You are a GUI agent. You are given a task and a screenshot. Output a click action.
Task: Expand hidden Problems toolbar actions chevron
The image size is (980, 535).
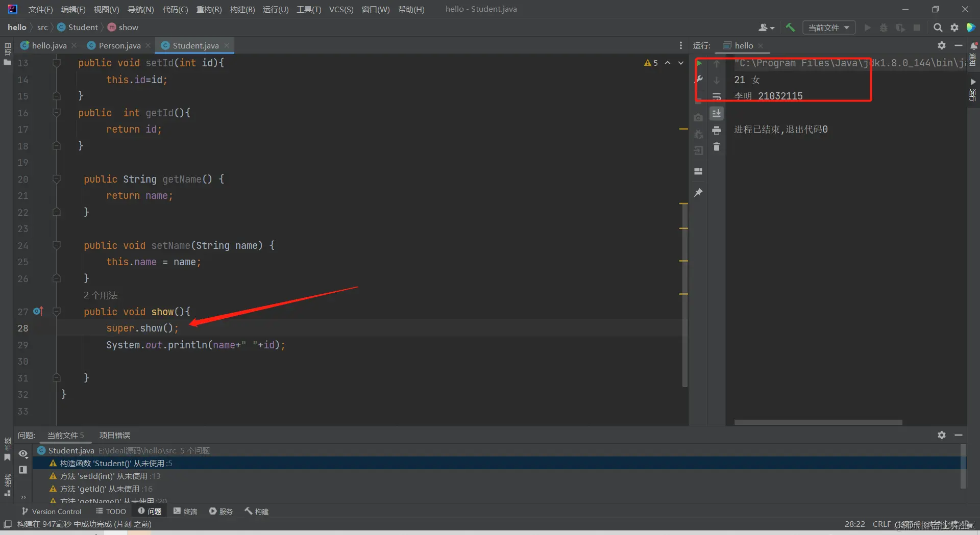(x=23, y=497)
